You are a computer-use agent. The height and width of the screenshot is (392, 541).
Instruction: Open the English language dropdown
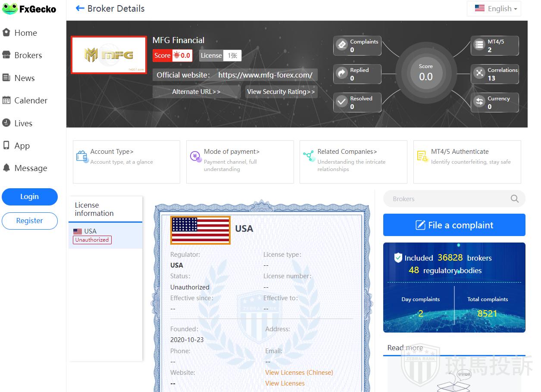[494, 9]
